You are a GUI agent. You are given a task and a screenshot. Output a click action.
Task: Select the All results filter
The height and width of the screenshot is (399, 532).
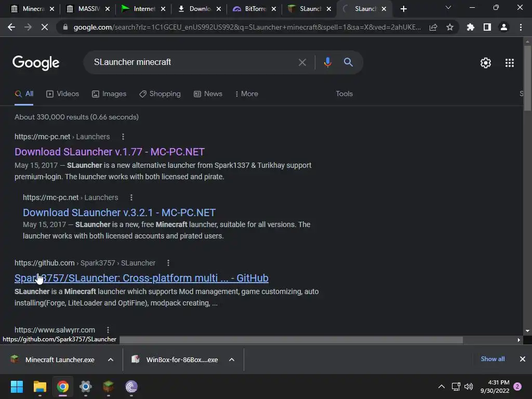tap(24, 94)
